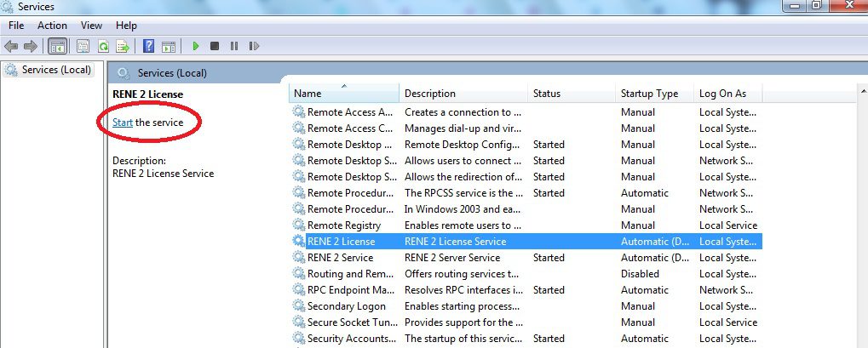The image size is (868, 348).
Task: Toggle the Show/Hide Action Pane icon
Action: [x=169, y=47]
